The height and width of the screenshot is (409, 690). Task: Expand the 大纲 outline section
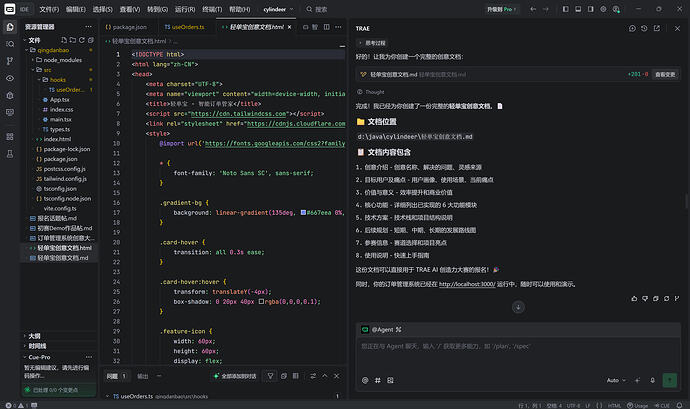34,336
